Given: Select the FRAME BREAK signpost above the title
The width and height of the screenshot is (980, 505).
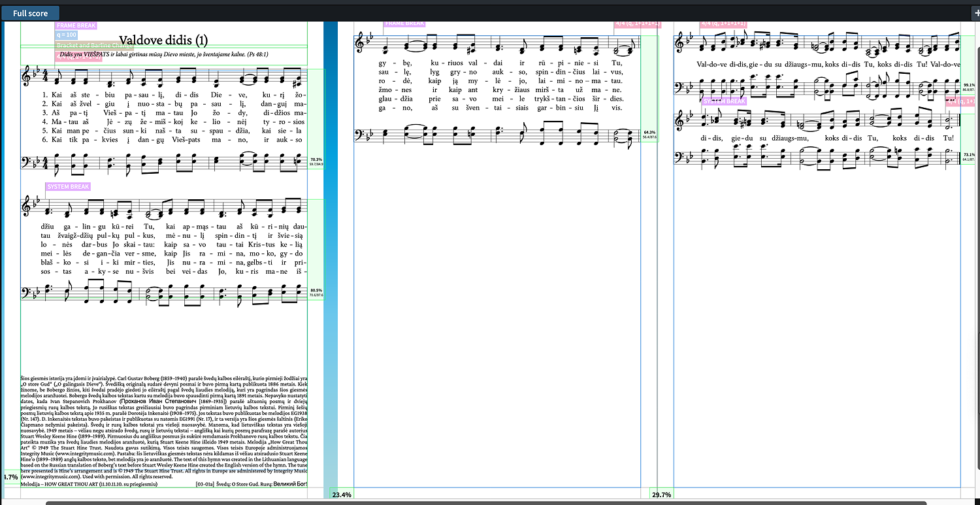Looking at the screenshot, I should (x=76, y=25).
